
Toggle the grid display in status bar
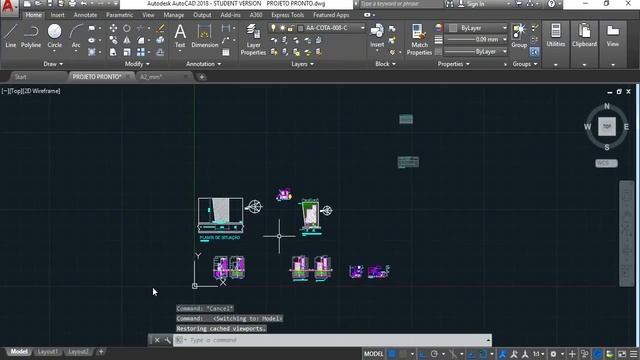tap(392, 354)
